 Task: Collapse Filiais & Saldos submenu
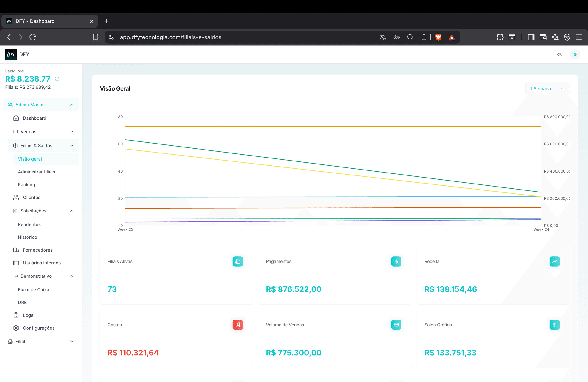[x=43, y=146]
